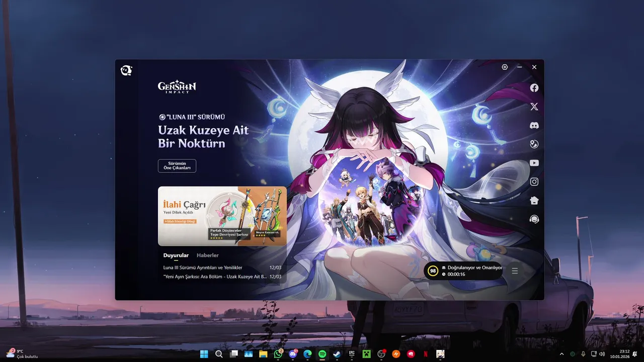644x362 pixels.
Task: Minimize the HoYoPlay launcher window
Action: click(520, 67)
